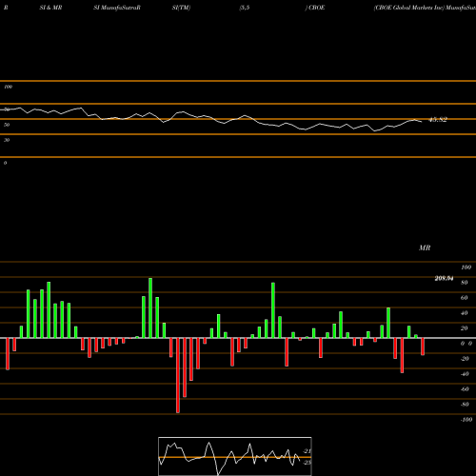Click the MR axis label 40
The height and width of the screenshot is (476, 476).
pos(465,313)
